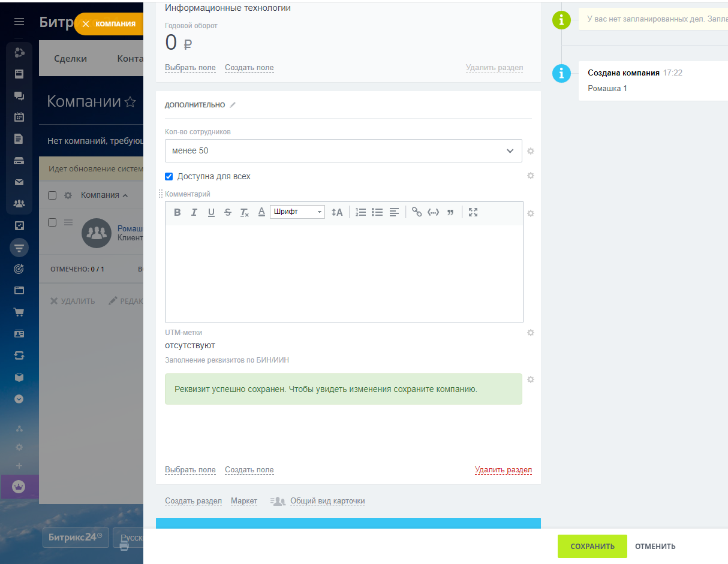Toggle italic formatting in the comment editor
This screenshot has width=728, height=564.
[194, 212]
